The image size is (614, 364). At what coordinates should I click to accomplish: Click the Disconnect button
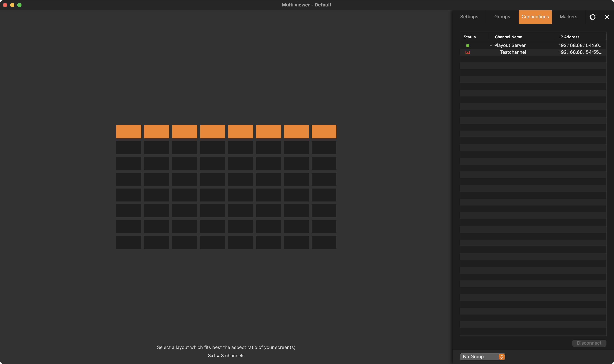click(x=589, y=343)
